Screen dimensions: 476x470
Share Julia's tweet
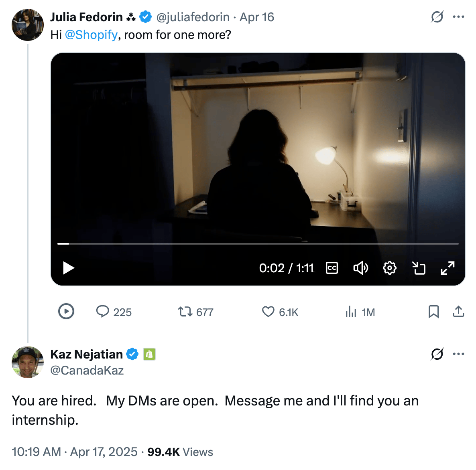[x=458, y=312]
